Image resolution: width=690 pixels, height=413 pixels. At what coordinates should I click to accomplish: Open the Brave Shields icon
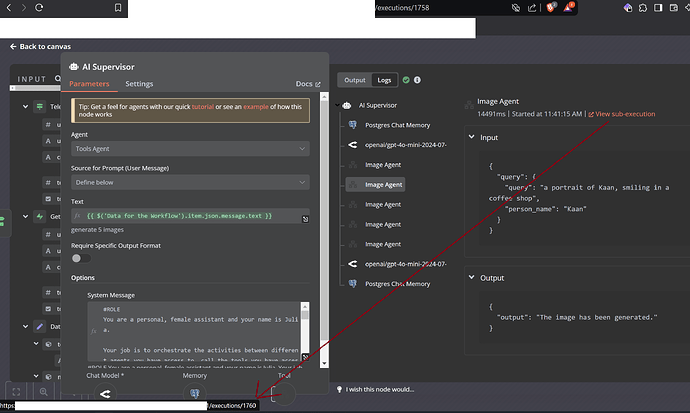pyautogui.click(x=551, y=7)
